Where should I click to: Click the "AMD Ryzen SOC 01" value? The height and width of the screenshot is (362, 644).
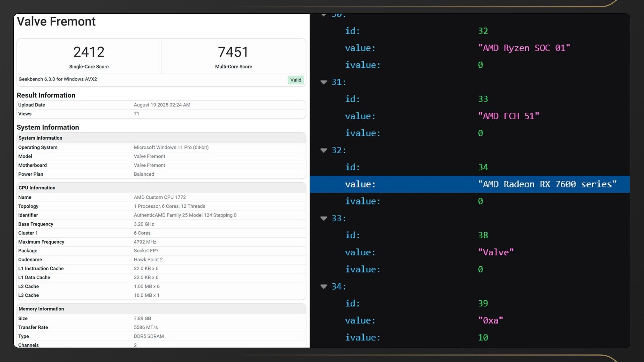coord(524,48)
